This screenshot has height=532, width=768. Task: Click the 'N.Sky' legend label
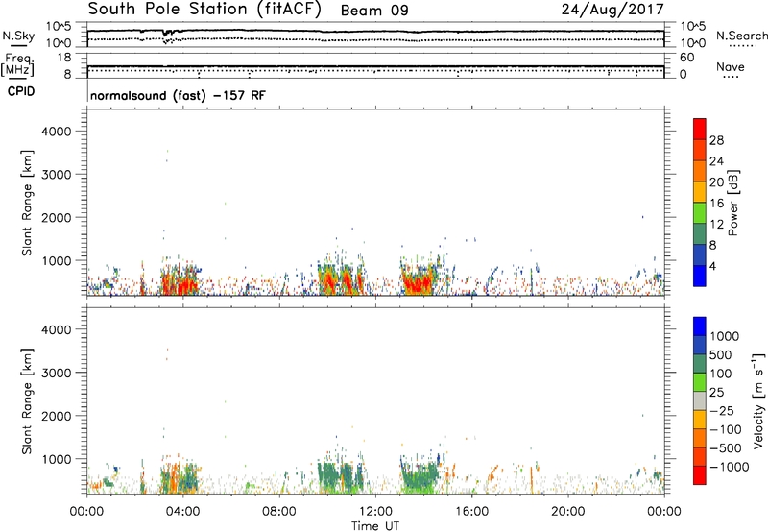pos(18,36)
